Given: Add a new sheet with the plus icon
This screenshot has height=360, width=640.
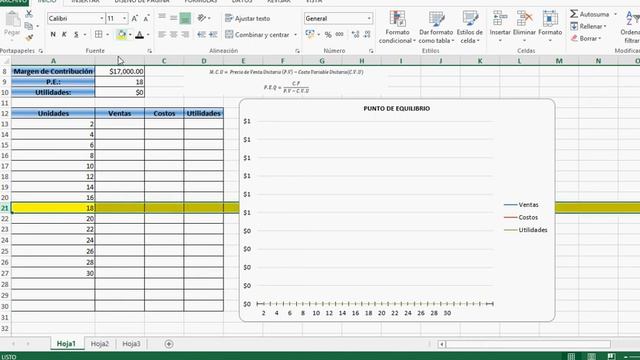Looking at the screenshot, I should (x=169, y=344).
